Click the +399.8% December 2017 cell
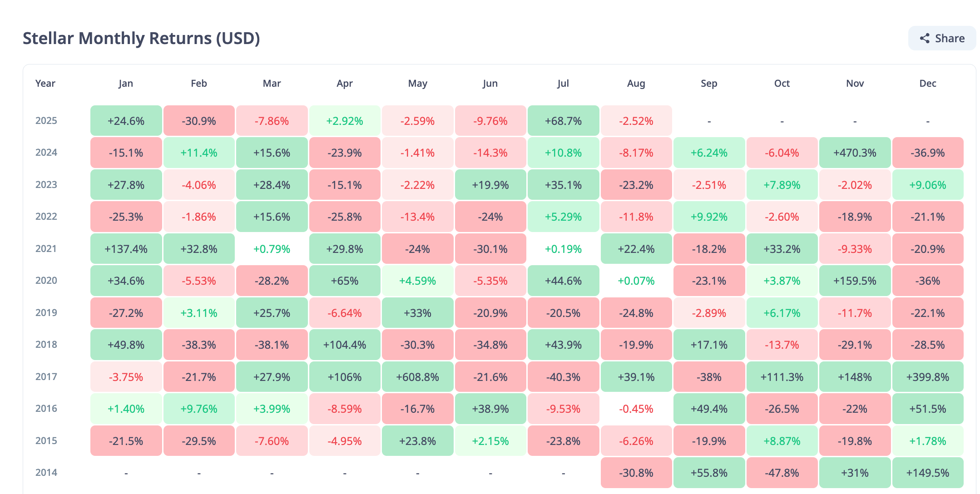The width and height of the screenshot is (980, 494). (928, 377)
